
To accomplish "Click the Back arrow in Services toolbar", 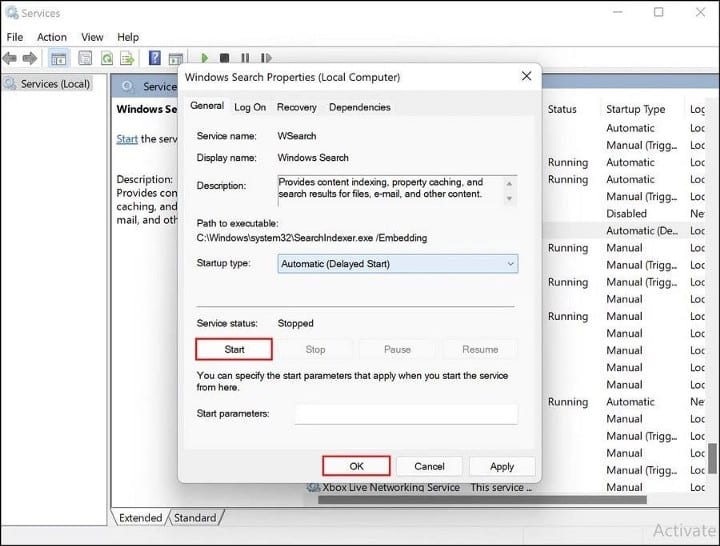I will [10, 58].
